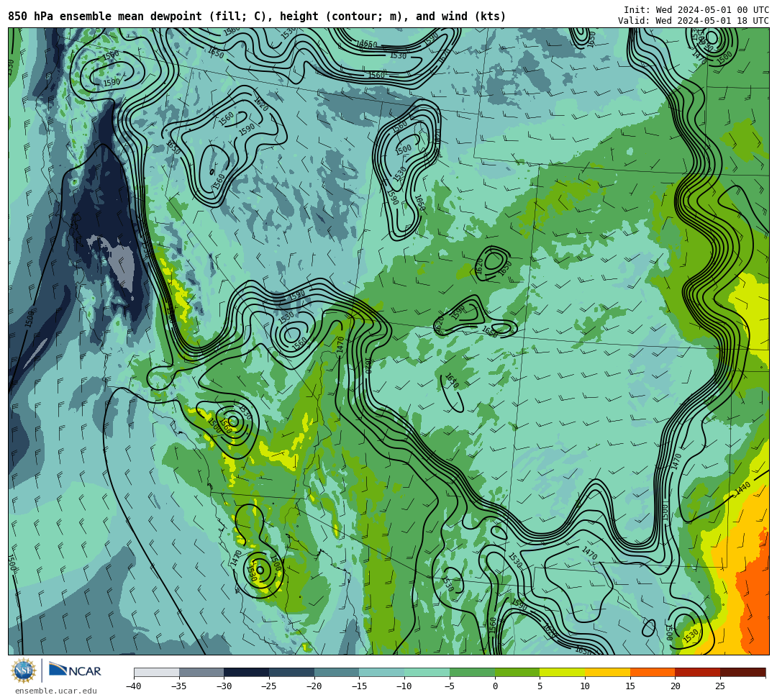Click the dark brown above-25 color swatch
Image resolution: width=777 pixels, height=700 pixels.
pos(742,672)
